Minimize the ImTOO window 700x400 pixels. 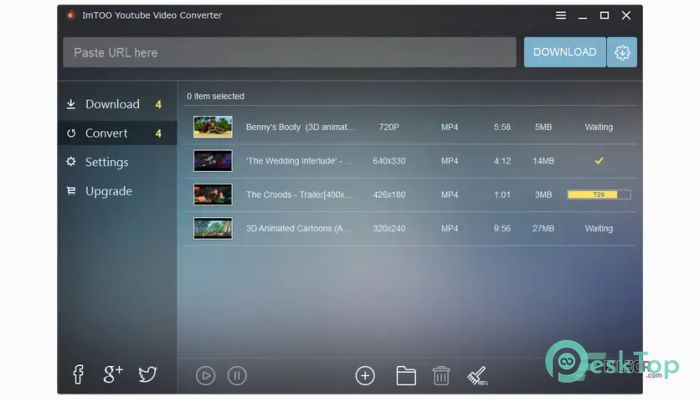[x=583, y=16]
